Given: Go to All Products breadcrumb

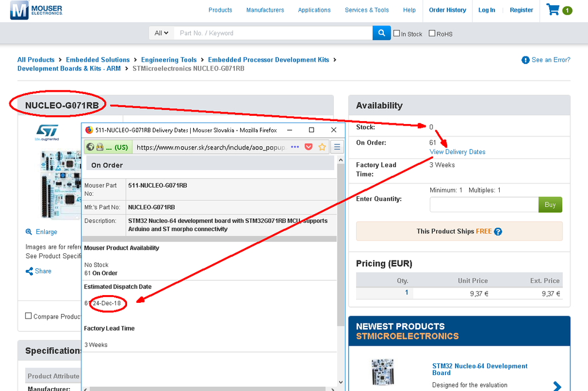Looking at the screenshot, I should [36, 59].
